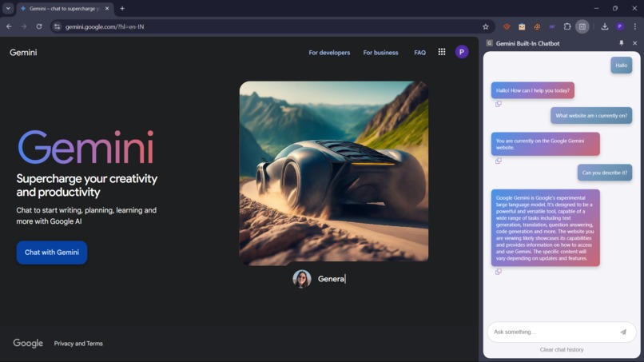Click the Gemini Built-In Chatbot panel title icon
644x362 pixels.
coord(489,43)
